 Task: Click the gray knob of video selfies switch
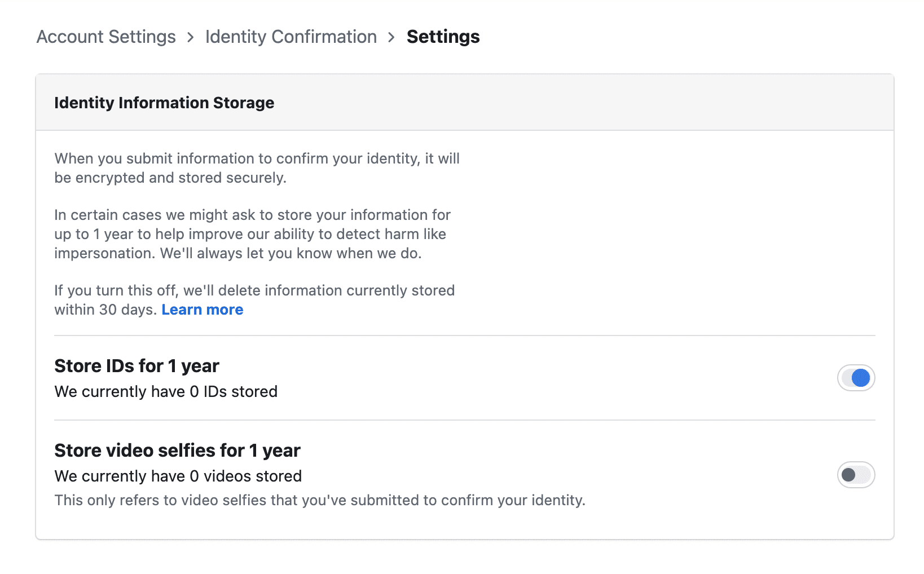click(x=848, y=475)
